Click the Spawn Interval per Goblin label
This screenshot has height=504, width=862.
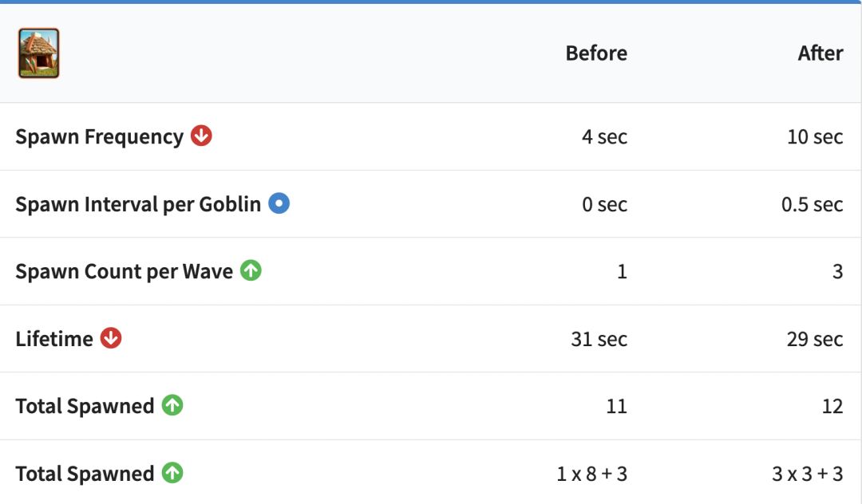tap(138, 204)
